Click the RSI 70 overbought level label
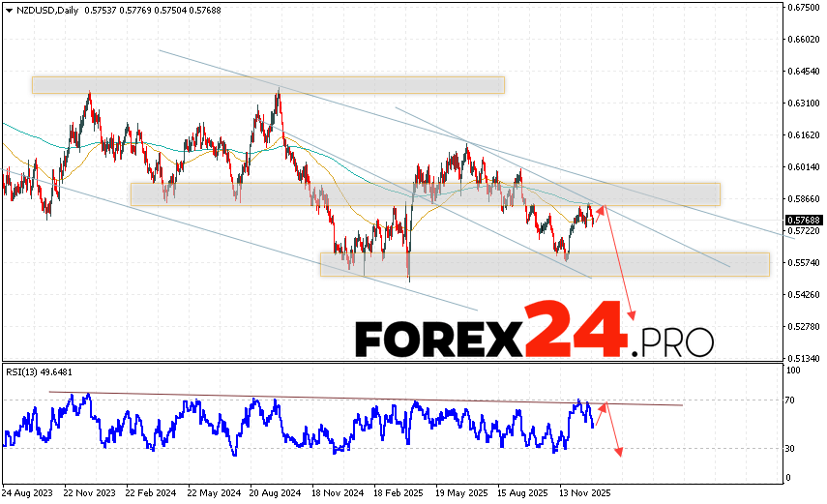Image resolution: width=827 pixels, height=504 pixels. pos(792,399)
